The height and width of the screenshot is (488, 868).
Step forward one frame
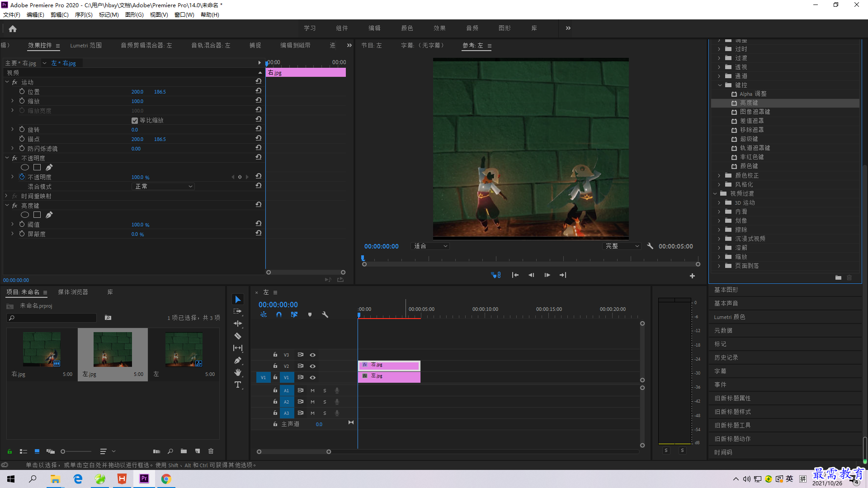[x=547, y=275]
